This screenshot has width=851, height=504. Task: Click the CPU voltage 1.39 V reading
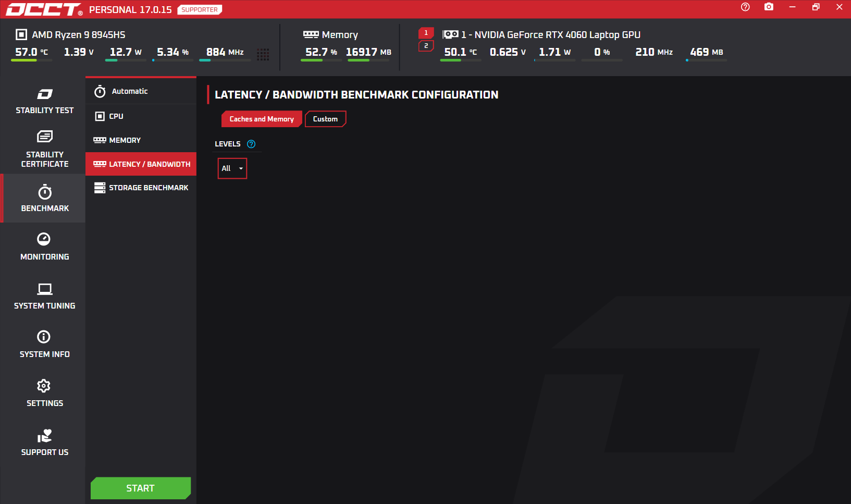pos(79,52)
